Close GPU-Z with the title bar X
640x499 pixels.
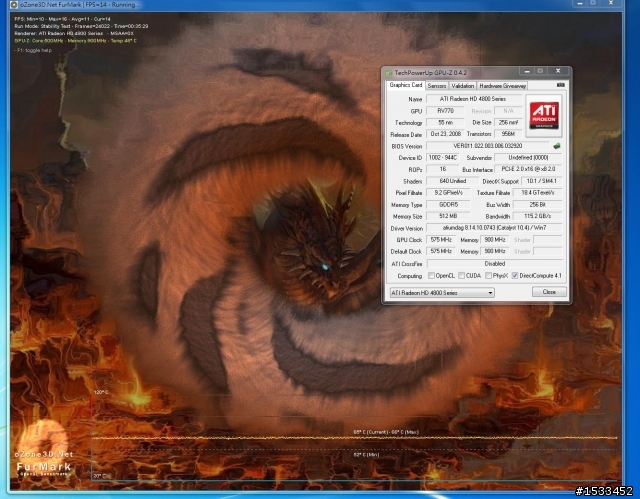558,71
